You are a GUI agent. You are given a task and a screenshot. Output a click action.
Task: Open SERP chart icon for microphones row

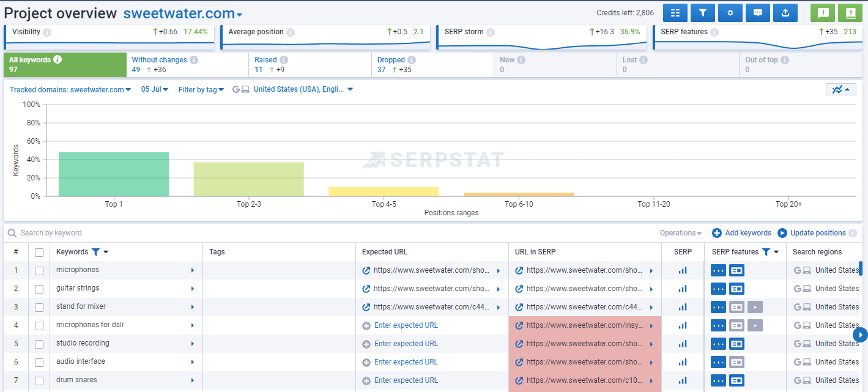coord(683,270)
